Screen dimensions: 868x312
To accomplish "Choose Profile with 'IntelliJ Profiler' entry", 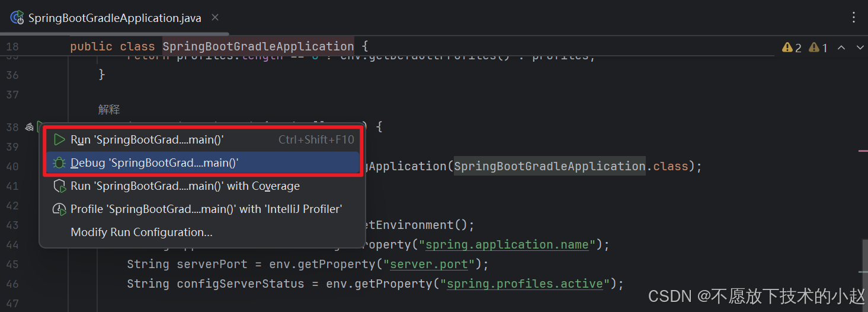I will [203, 209].
